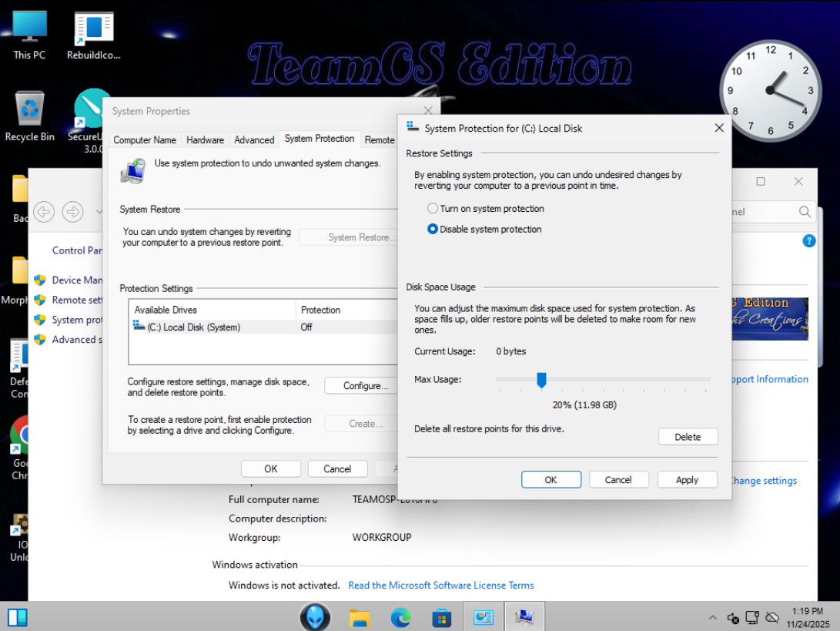The image size is (840, 631).
Task: Click the Max Usage slider thumb
Action: coord(541,380)
